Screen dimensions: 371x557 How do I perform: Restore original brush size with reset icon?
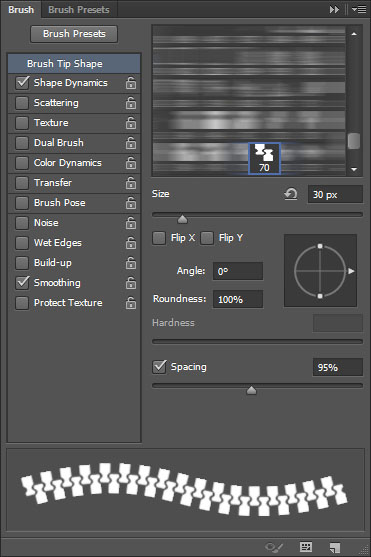[x=291, y=194]
